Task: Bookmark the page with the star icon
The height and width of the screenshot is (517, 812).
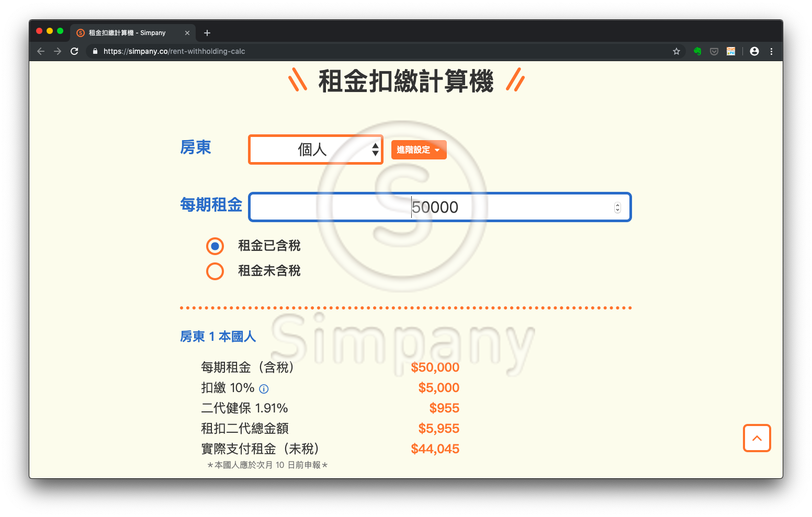Action: click(676, 51)
